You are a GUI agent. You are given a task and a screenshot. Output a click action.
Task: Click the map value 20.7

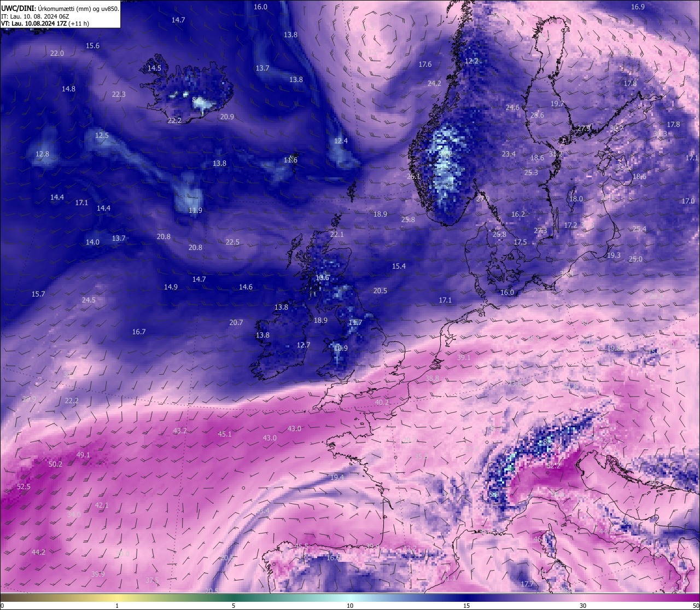pyautogui.click(x=236, y=323)
